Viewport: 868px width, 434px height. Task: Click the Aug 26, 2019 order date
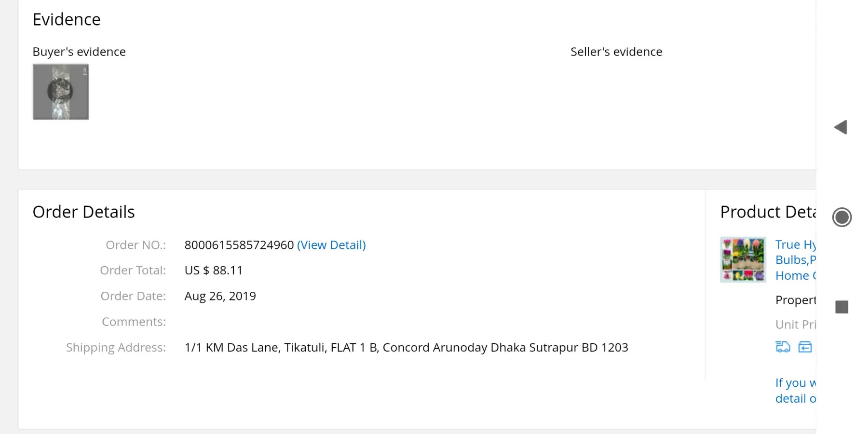(220, 296)
